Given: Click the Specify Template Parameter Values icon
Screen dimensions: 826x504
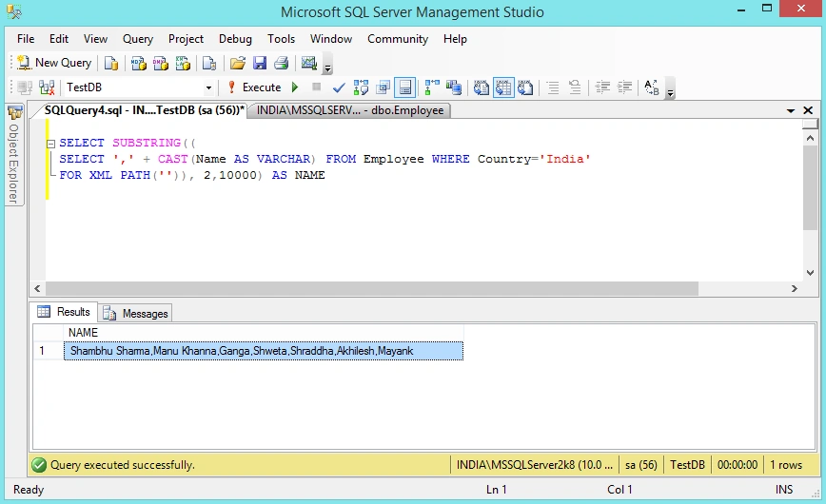Looking at the screenshot, I should 652,87.
